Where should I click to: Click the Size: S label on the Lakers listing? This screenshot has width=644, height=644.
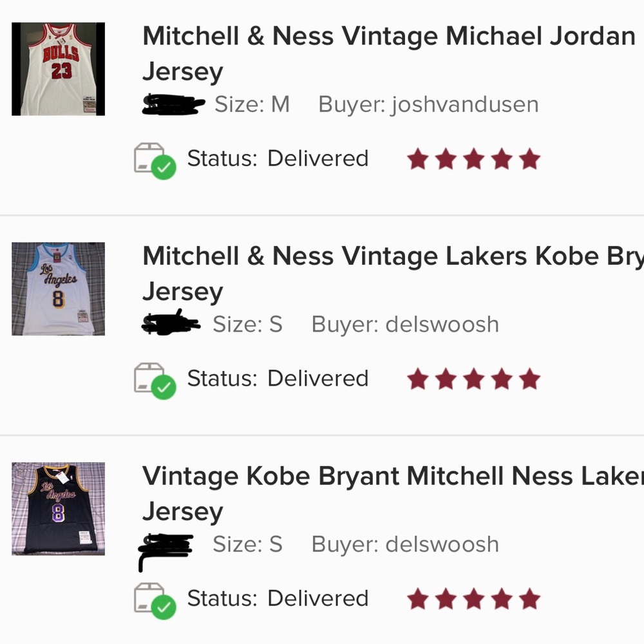click(247, 324)
